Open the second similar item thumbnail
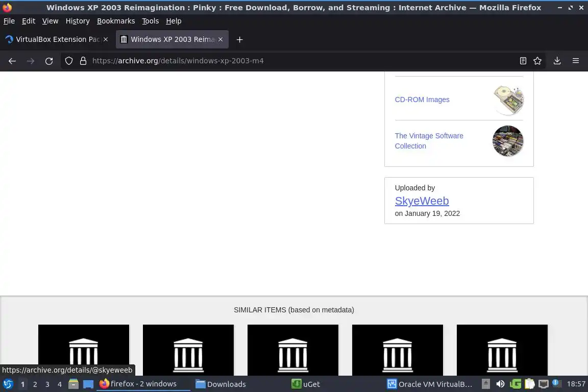 coord(188,350)
